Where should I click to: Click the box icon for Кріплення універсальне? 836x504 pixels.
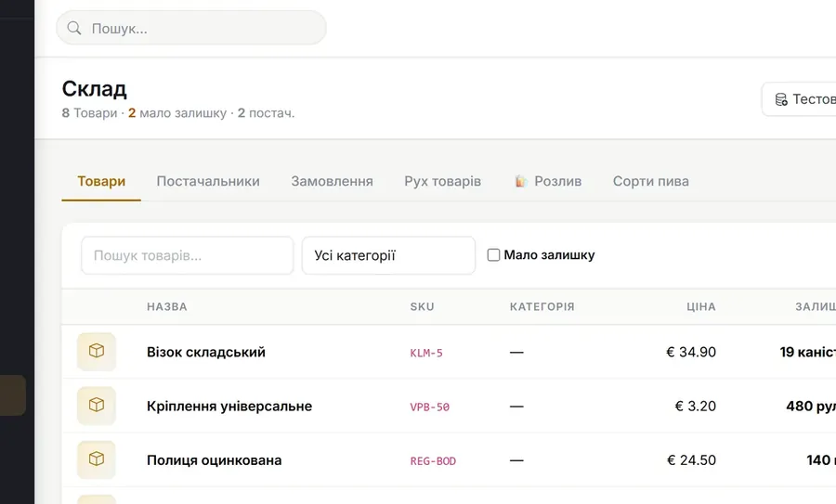pyautogui.click(x=97, y=406)
